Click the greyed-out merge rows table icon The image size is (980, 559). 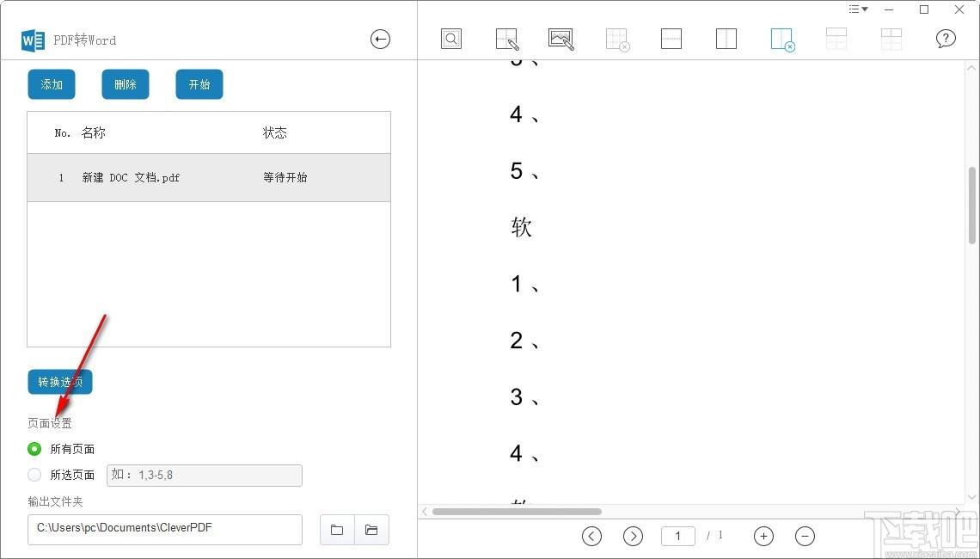[836, 39]
